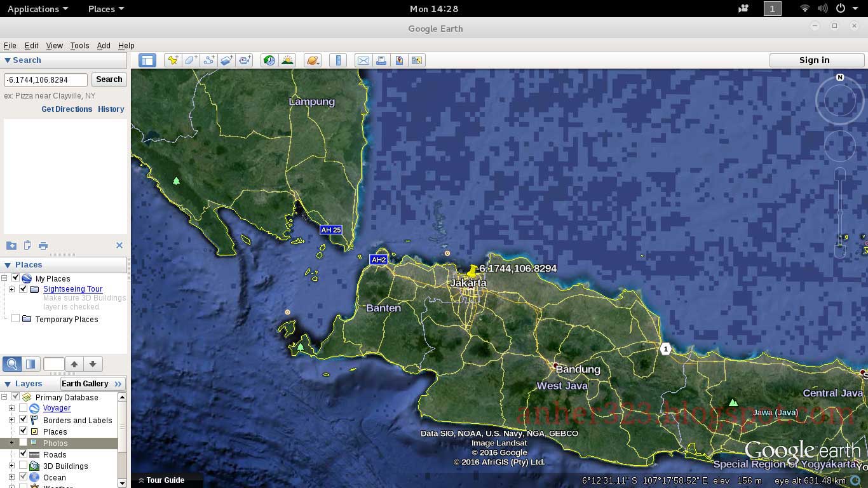Collapse the Places panel header in the sidebar
Image resolution: width=868 pixels, height=488 pixels.
[x=64, y=265]
